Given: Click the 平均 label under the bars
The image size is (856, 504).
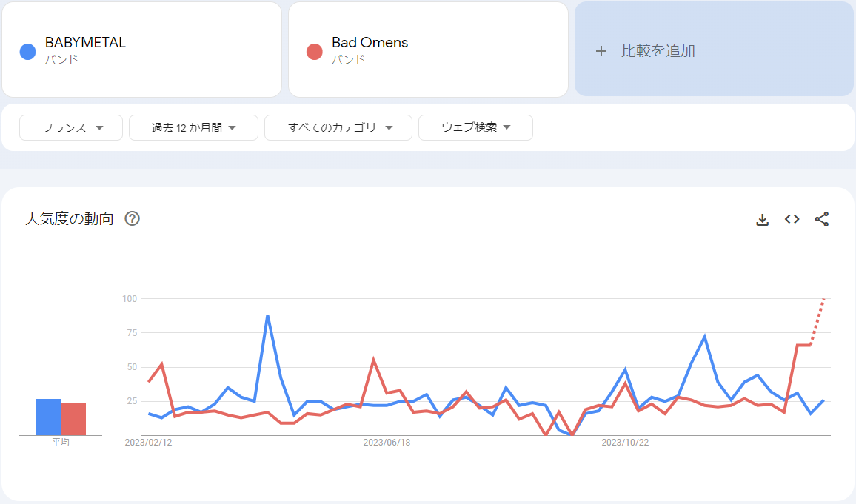Looking at the screenshot, I should (x=61, y=442).
